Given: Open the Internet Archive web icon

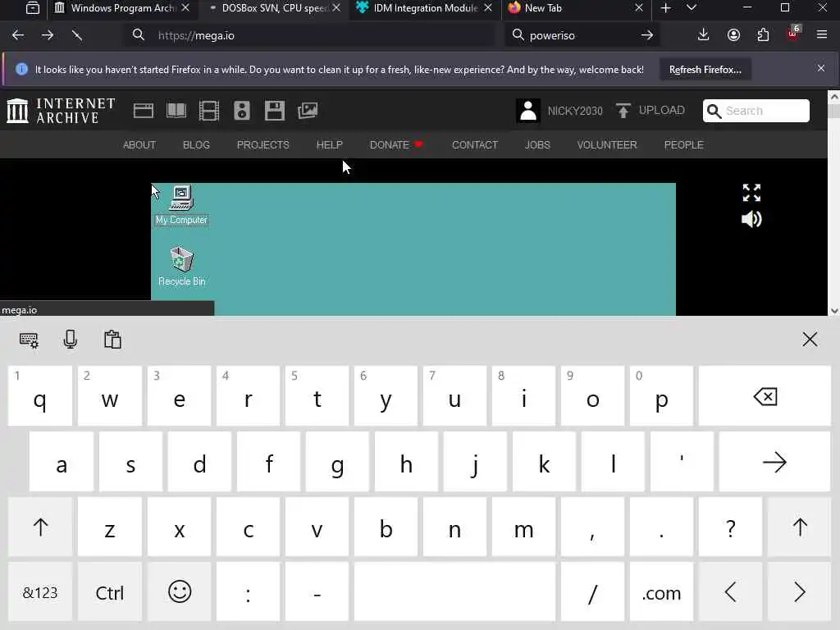Looking at the screenshot, I should tap(143, 111).
